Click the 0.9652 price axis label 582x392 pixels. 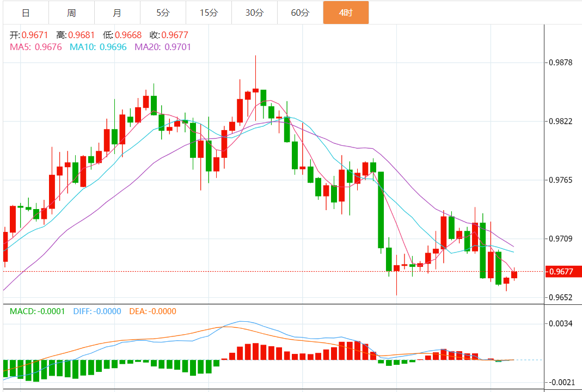[560, 297]
